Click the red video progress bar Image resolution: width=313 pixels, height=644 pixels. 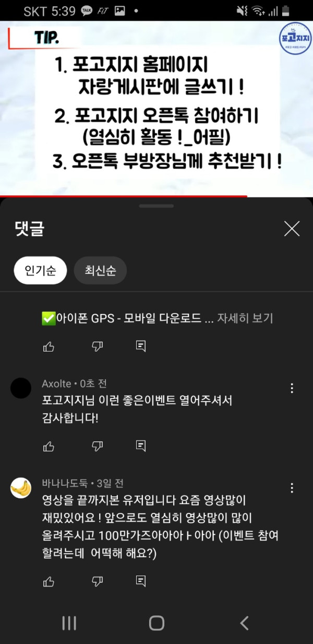click(x=123, y=196)
